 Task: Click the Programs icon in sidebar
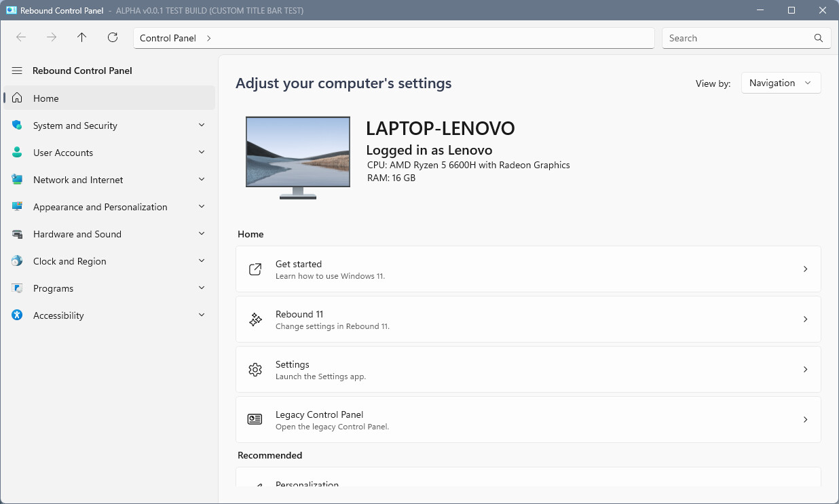[x=18, y=288]
